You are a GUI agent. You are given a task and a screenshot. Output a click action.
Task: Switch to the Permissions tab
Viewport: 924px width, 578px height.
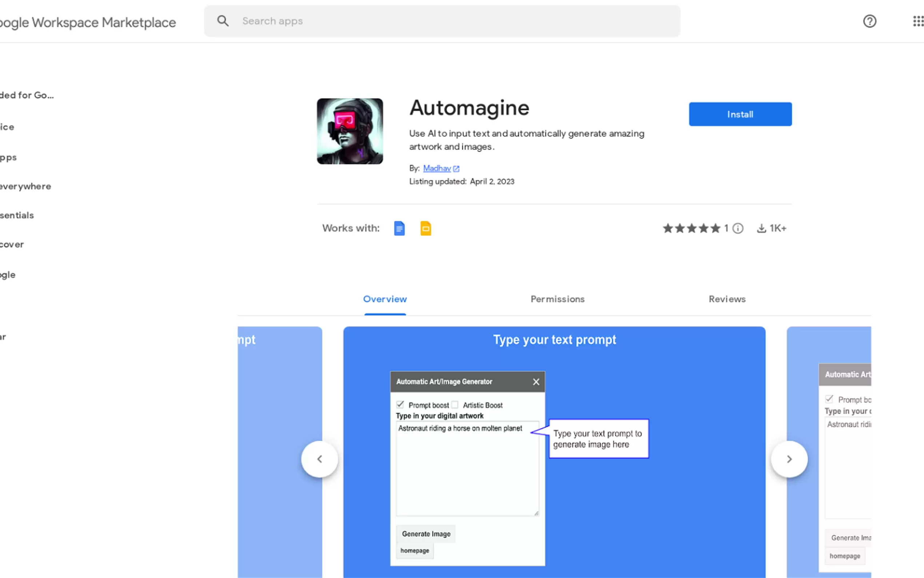pyautogui.click(x=557, y=299)
